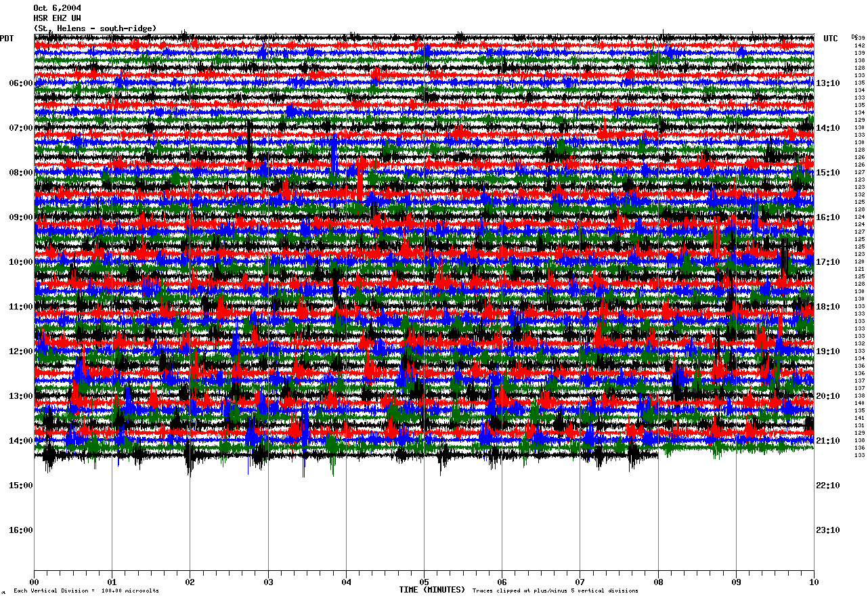Select the HSR EHZ UW station label

[x=57, y=18]
